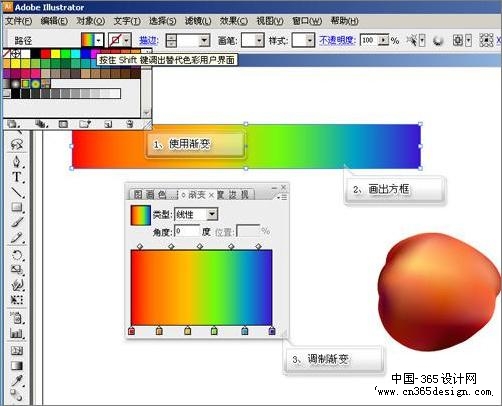
Task: Select the Mesh tool
Action: [17, 351]
